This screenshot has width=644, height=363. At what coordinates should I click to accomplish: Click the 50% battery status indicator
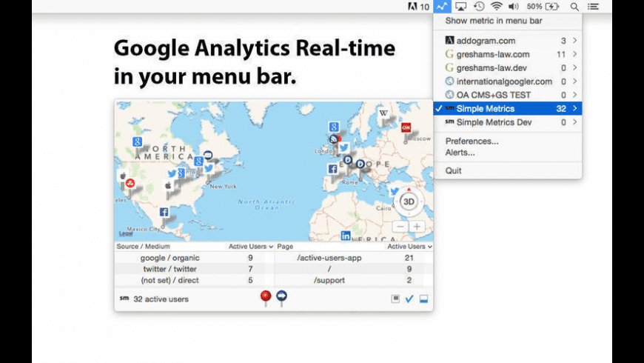coord(543,7)
